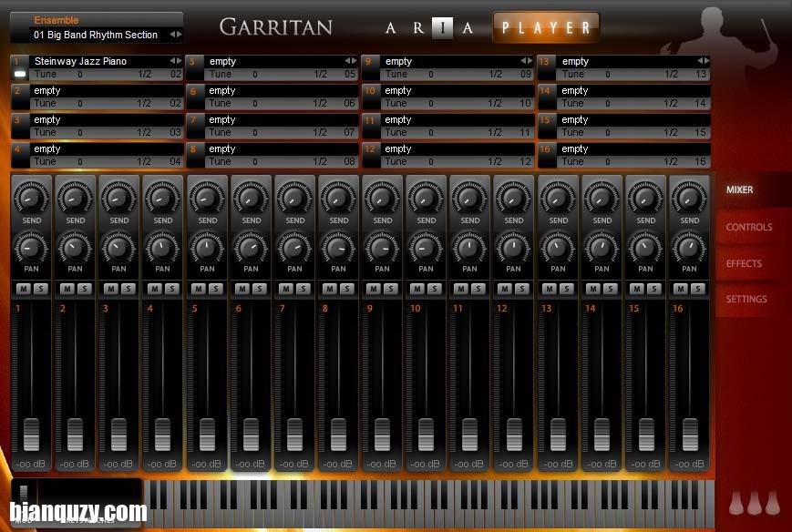Adjust the PAN knob on channel 1
This screenshot has height=532, width=792.
(x=31, y=247)
